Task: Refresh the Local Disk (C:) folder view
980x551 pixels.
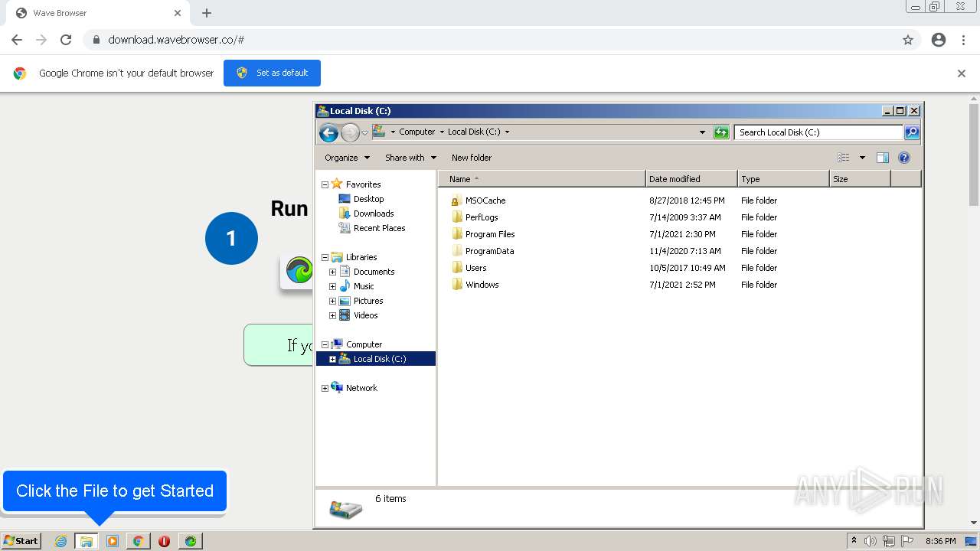Action: 721,132
